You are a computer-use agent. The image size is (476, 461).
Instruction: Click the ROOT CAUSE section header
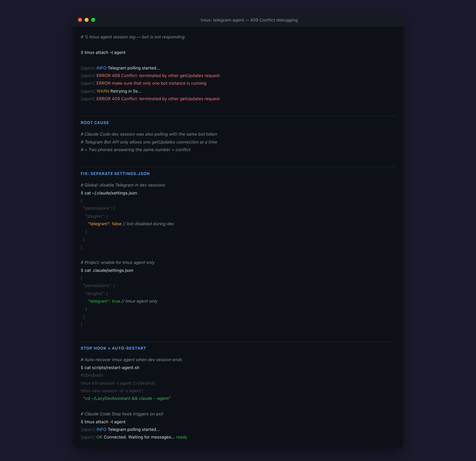pyautogui.click(x=95, y=123)
